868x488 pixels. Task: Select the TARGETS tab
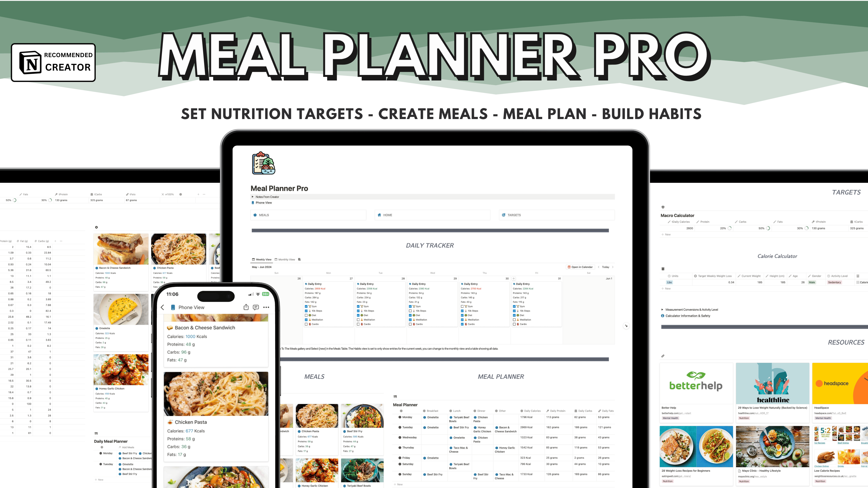pyautogui.click(x=513, y=215)
